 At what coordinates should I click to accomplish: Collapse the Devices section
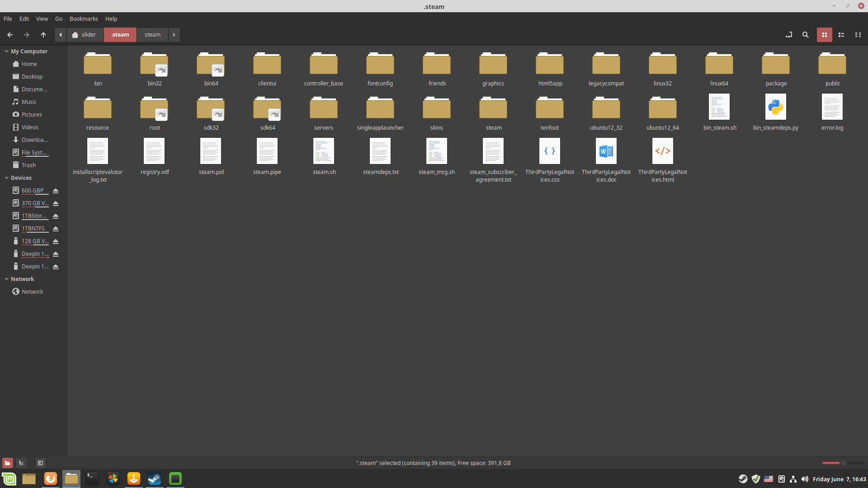(6, 178)
